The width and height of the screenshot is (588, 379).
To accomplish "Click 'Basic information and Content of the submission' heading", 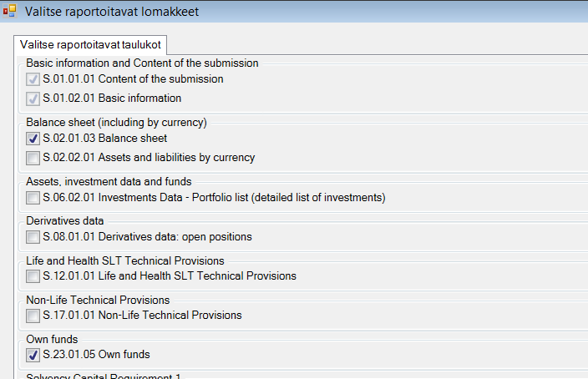I will pyautogui.click(x=142, y=63).
